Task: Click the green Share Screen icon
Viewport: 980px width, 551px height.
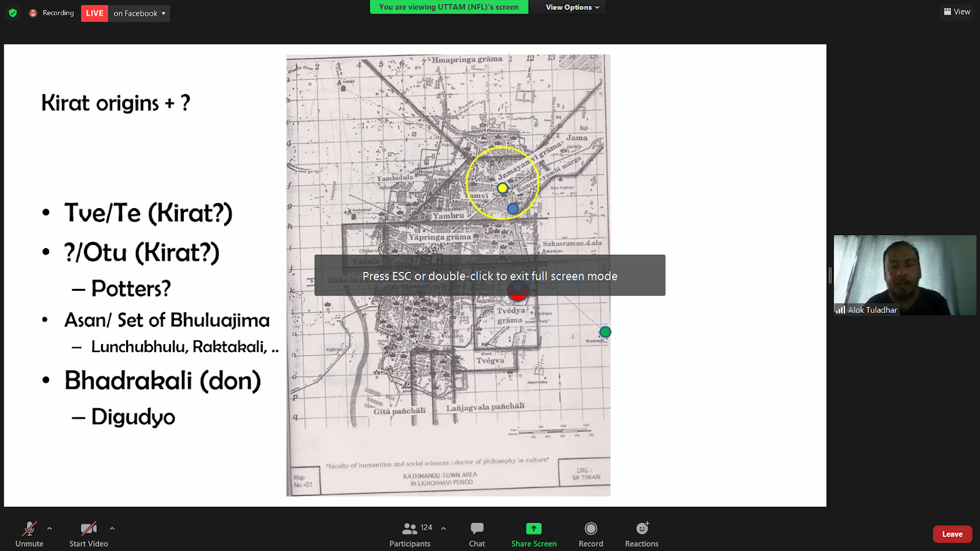Action: click(534, 528)
